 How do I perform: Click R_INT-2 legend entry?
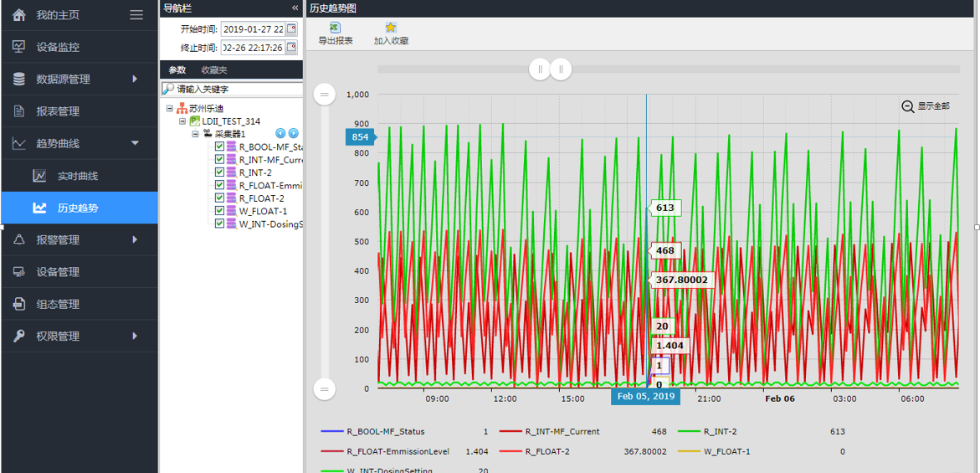pyautogui.click(x=762, y=432)
